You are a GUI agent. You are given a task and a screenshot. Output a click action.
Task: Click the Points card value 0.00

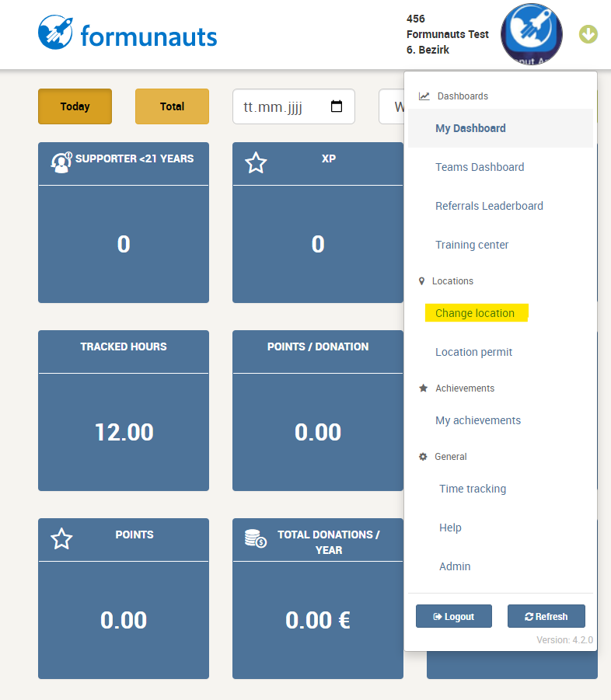(x=124, y=620)
